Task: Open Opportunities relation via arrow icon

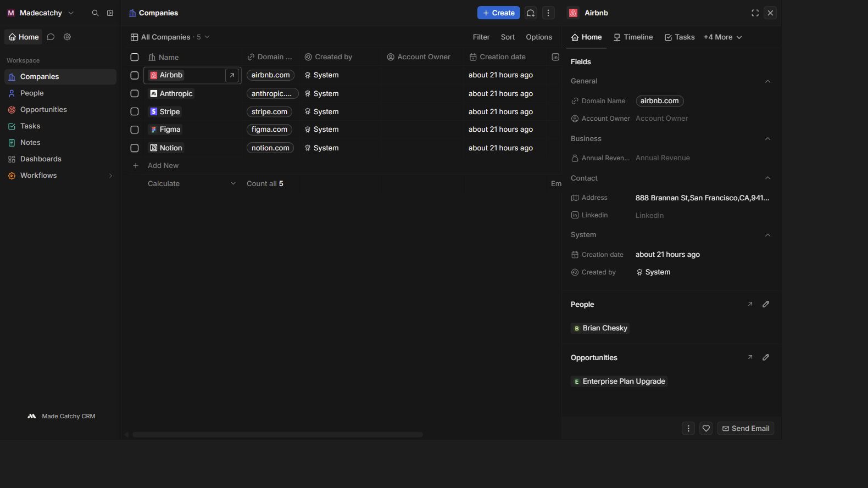Action: point(750,357)
